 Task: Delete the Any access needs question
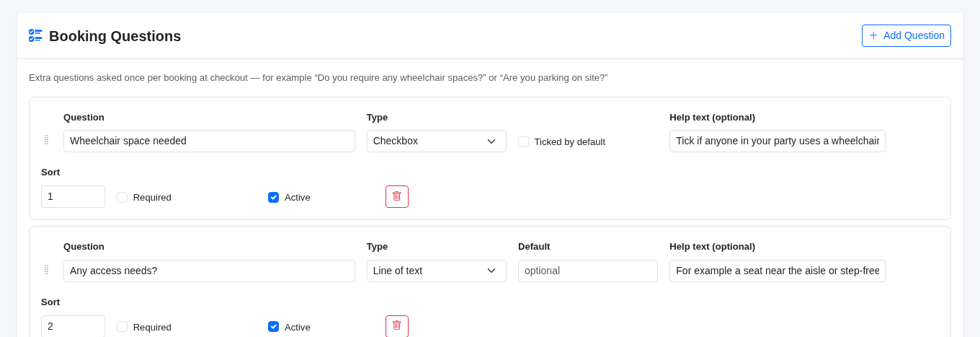(397, 326)
